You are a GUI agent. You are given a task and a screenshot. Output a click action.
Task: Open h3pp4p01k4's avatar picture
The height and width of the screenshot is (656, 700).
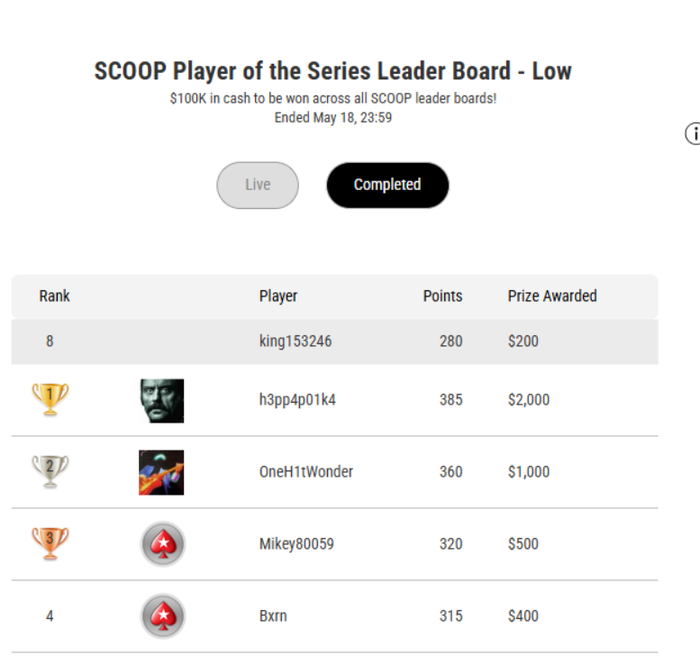coord(162,401)
